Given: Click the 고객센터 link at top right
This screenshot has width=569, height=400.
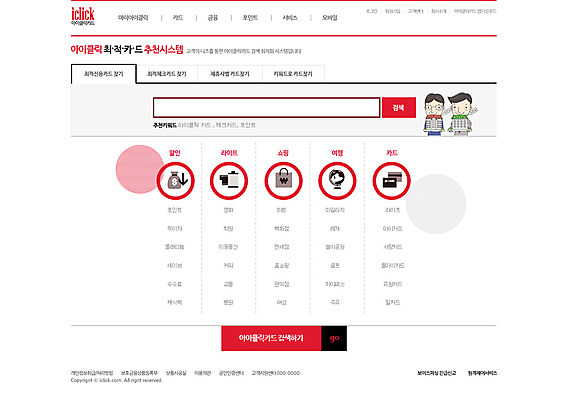Looking at the screenshot, I should click(x=416, y=11).
